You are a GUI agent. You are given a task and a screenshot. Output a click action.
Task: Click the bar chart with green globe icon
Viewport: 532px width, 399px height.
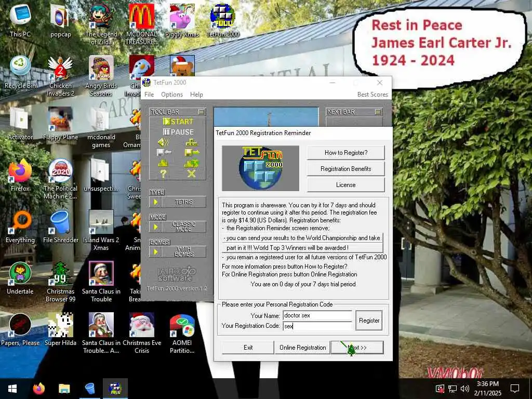[192, 164]
